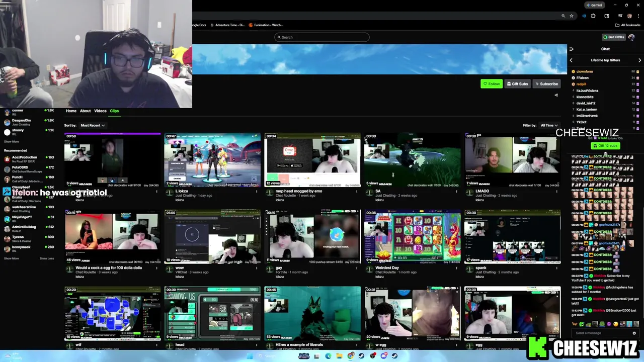Click the bookmark star in the address bar

[571, 16]
